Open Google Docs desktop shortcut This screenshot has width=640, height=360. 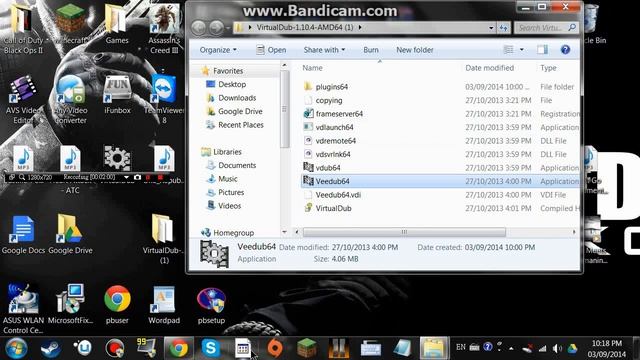[23, 235]
